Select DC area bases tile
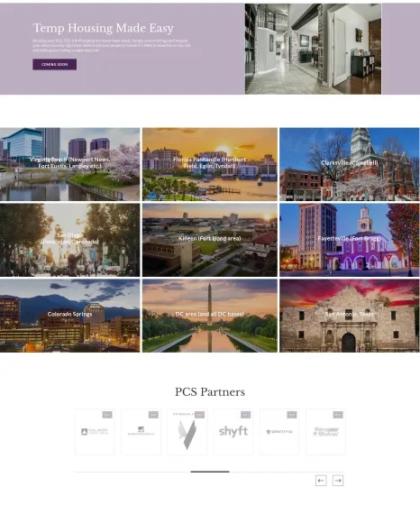 click(210, 316)
